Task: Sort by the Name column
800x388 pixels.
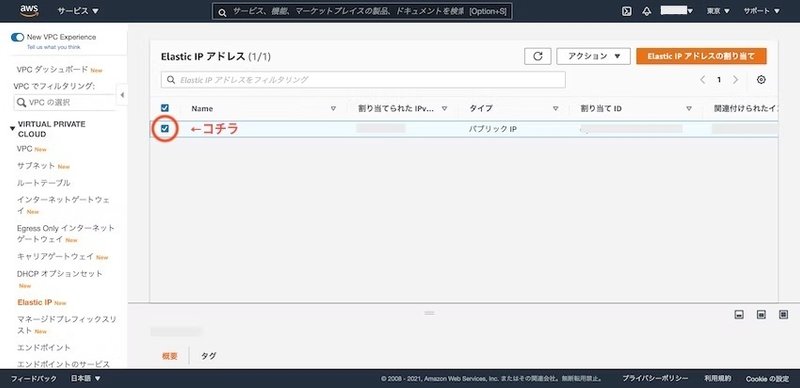Action: point(334,109)
